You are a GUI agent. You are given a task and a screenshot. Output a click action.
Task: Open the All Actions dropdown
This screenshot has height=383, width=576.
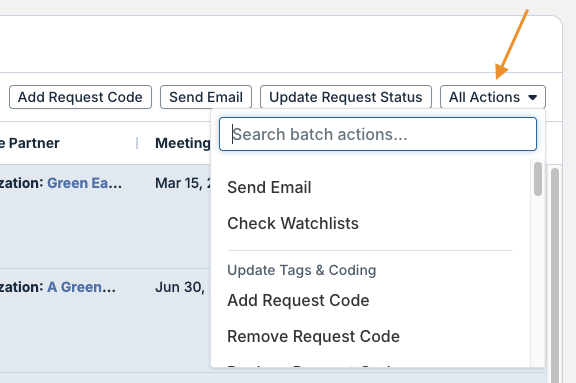[493, 97]
